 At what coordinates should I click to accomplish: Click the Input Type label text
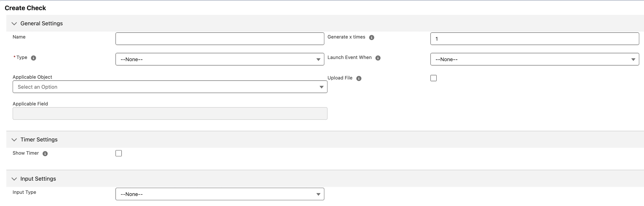[24, 192]
